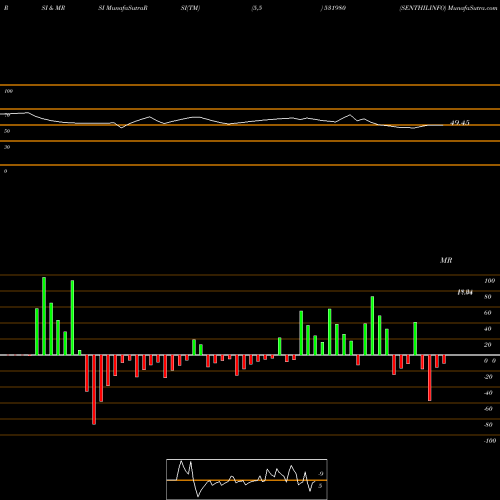Click the '80' label on MR axis
500x500 pixels.
(488, 297)
